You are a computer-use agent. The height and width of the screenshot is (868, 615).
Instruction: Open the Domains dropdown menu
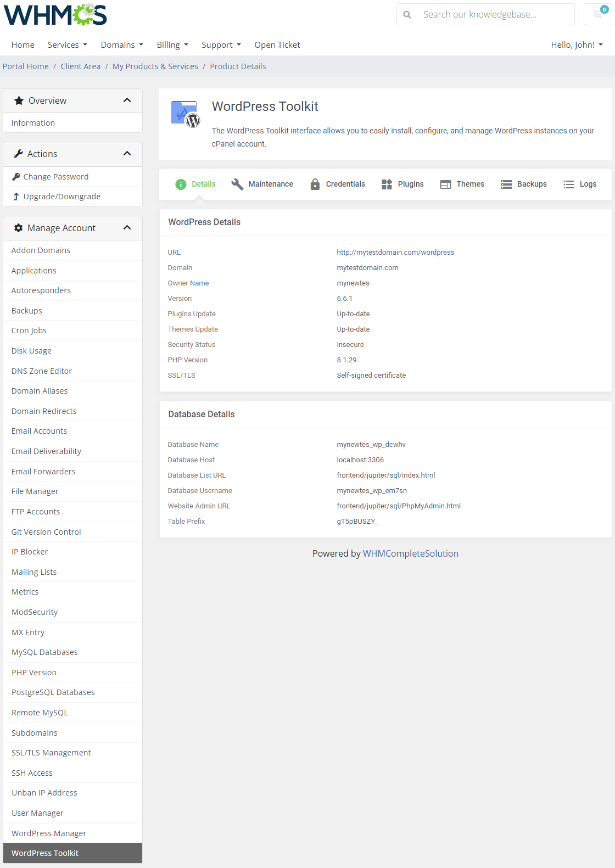122,45
